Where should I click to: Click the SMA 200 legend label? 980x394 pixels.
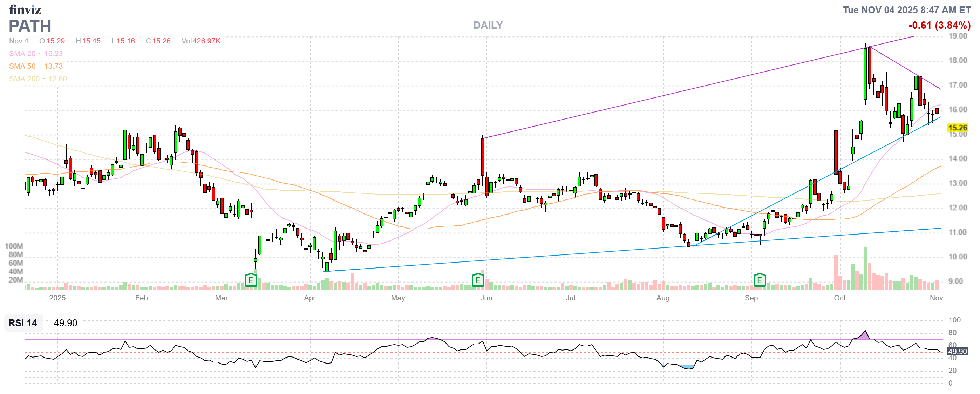[24, 79]
